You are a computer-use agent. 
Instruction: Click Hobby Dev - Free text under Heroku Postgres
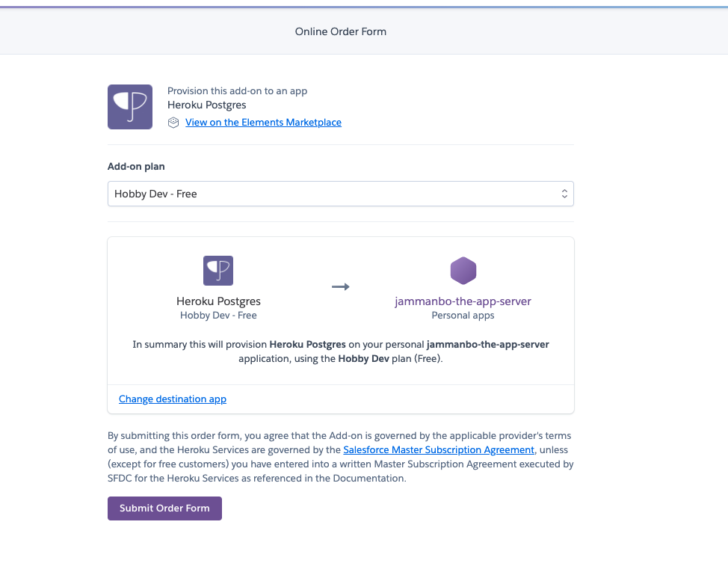[218, 316]
